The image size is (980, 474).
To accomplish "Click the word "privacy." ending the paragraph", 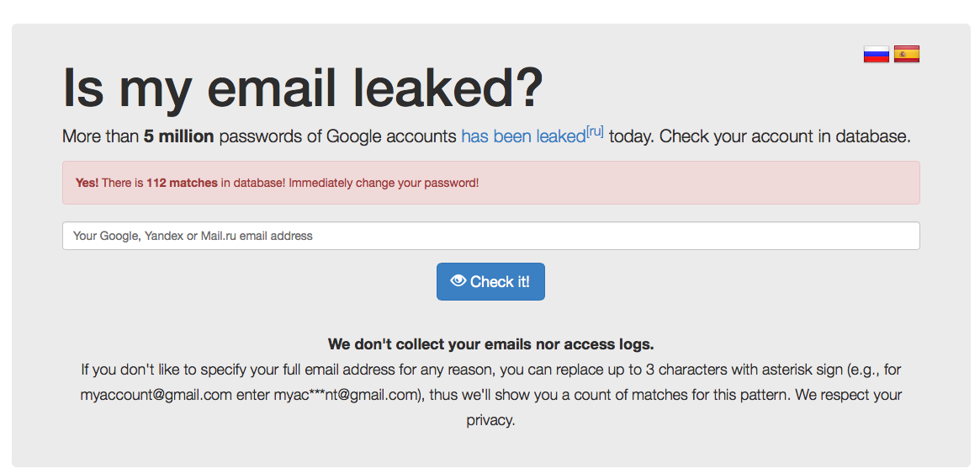I will pos(490,420).
